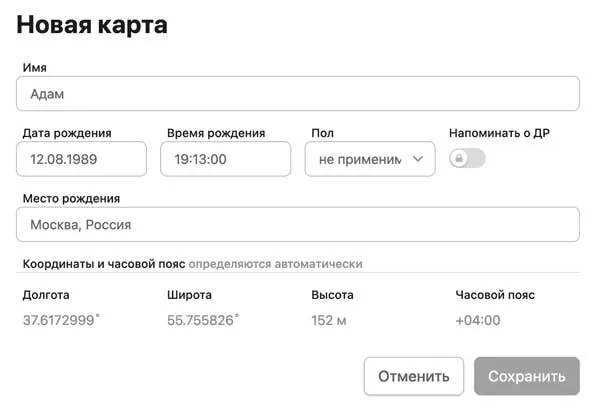Click the timezone value +04:00

pyautogui.click(x=477, y=321)
